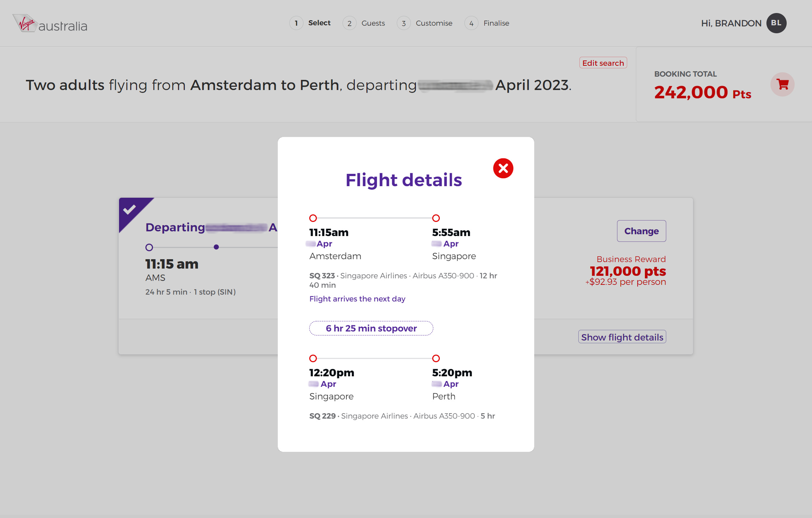Click Flight arrives the next day note
This screenshot has width=812, height=518.
tap(357, 299)
